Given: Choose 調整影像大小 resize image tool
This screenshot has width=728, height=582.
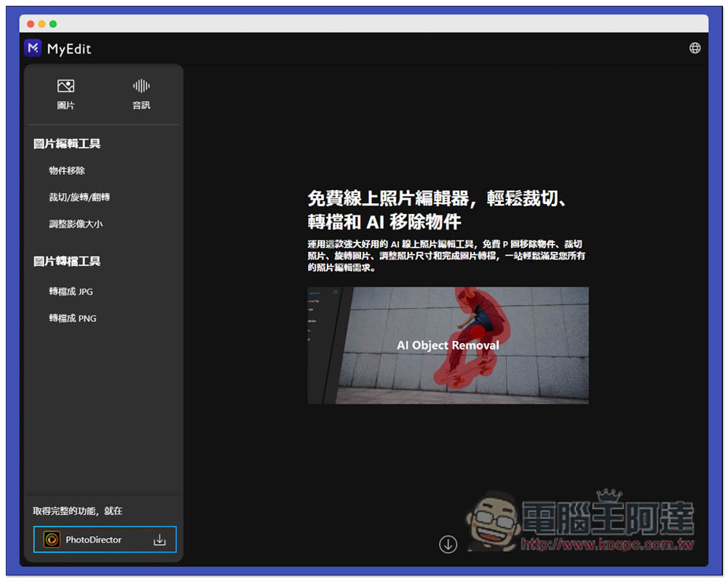Looking at the screenshot, I should [x=76, y=224].
